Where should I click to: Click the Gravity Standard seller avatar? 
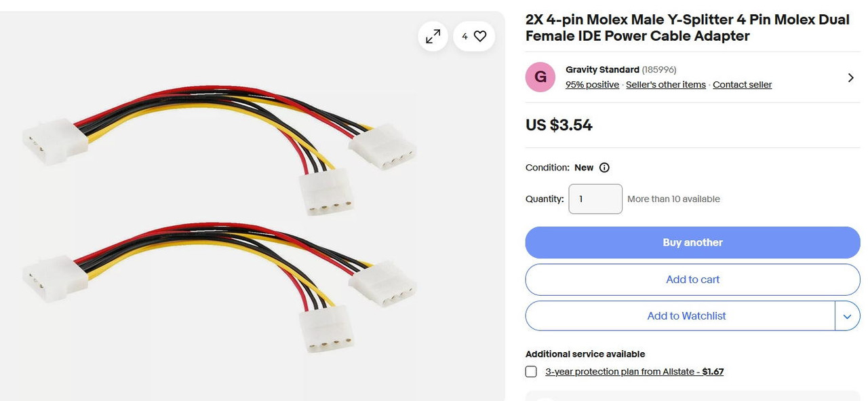pyautogui.click(x=540, y=77)
